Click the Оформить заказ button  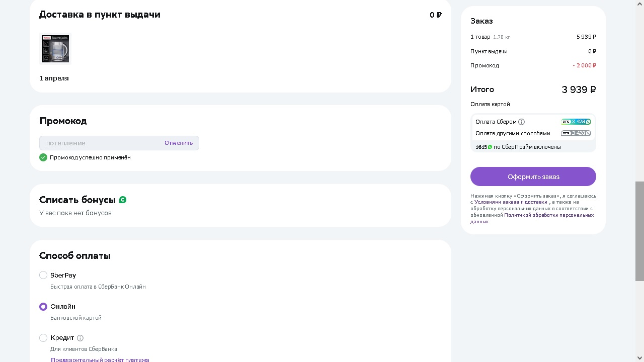pos(533,176)
